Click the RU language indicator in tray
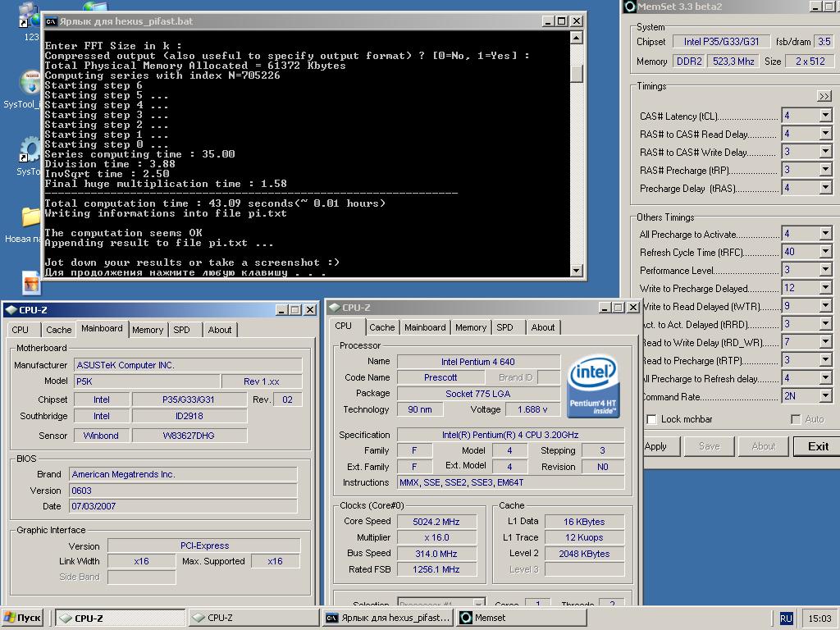Image resolution: width=840 pixels, height=630 pixels. pos(786,618)
